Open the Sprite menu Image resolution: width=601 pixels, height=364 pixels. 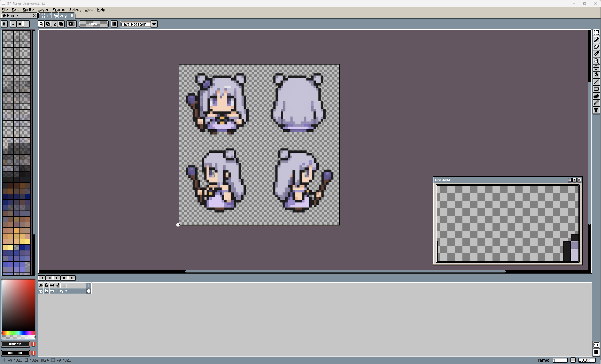click(x=28, y=10)
